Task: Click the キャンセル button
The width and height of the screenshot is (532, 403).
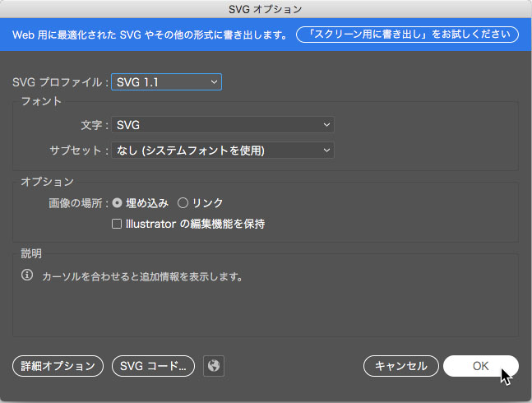Action: [401, 366]
